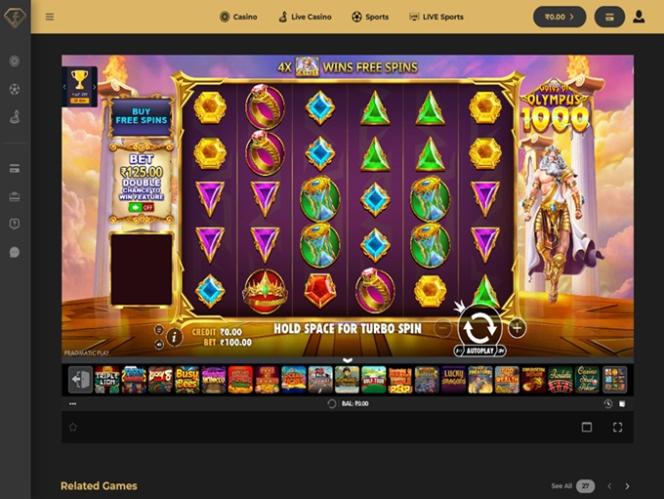
Task: Open the game info button
Action: tap(174, 337)
